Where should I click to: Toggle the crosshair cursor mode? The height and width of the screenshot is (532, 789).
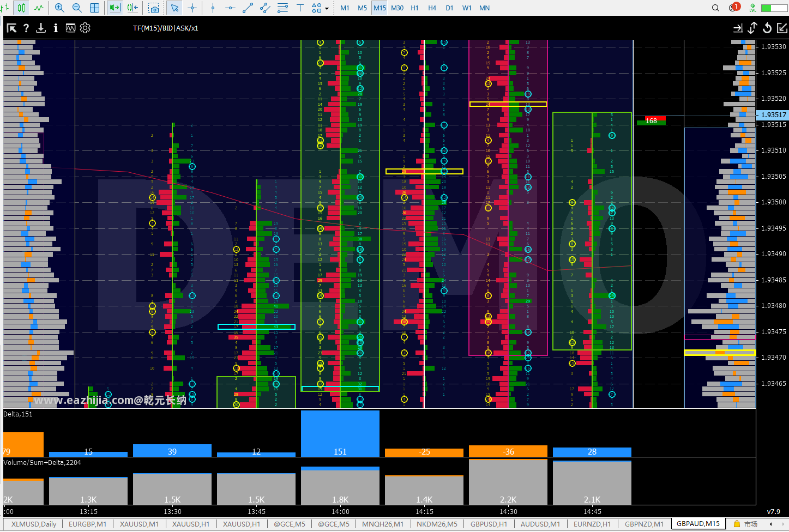[x=192, y=8]
